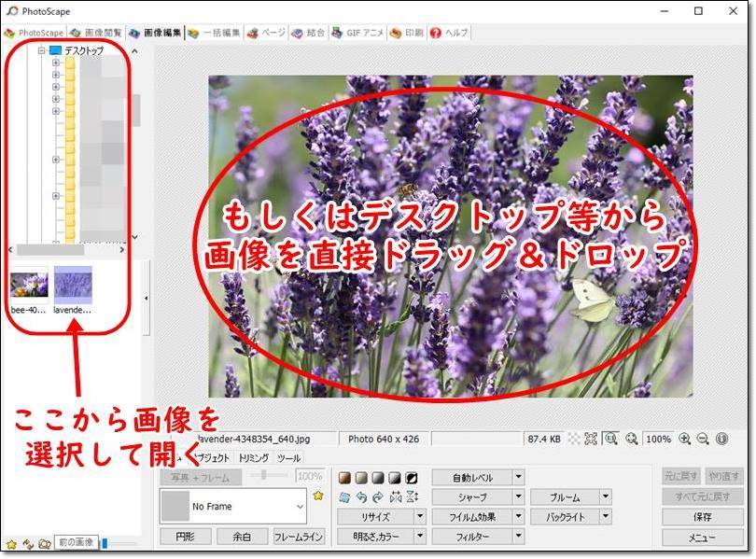Open the 明るさ,カラー dropdown arrow

click(x=420, y=536)
